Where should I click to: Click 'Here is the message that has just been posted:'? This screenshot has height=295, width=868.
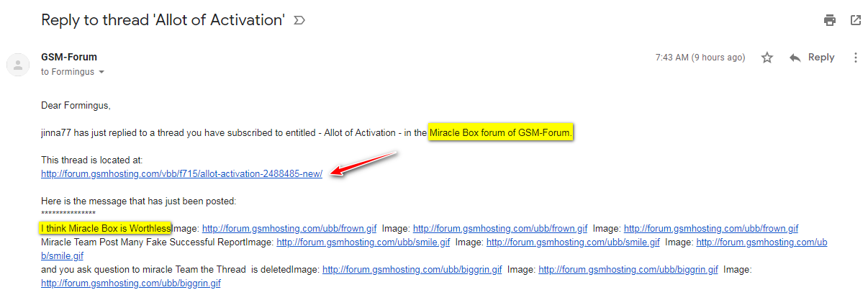tap(138, 201)
